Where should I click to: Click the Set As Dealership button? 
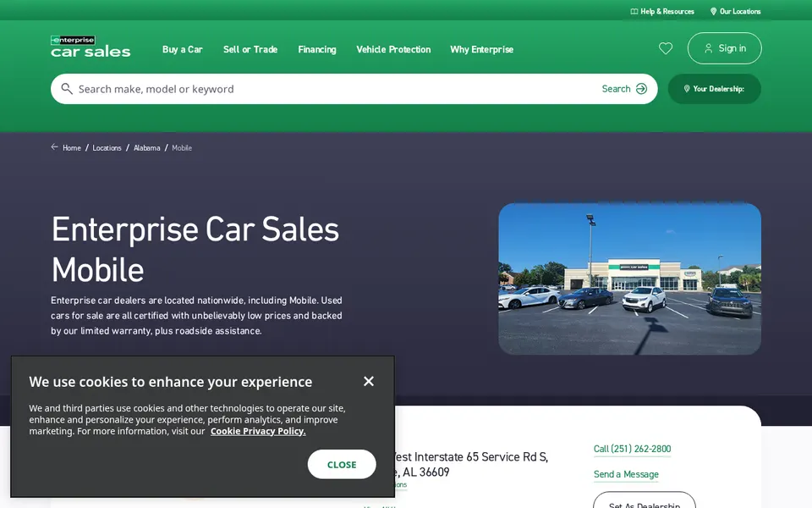(645, 502)
